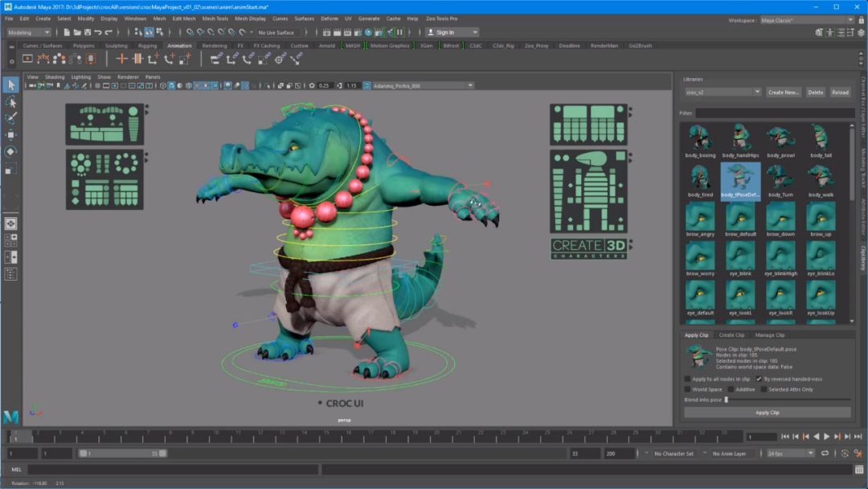This screenshot has width=868, height=489.
Task: Expand the croc_v2 library dropdown
Action: 722,92
